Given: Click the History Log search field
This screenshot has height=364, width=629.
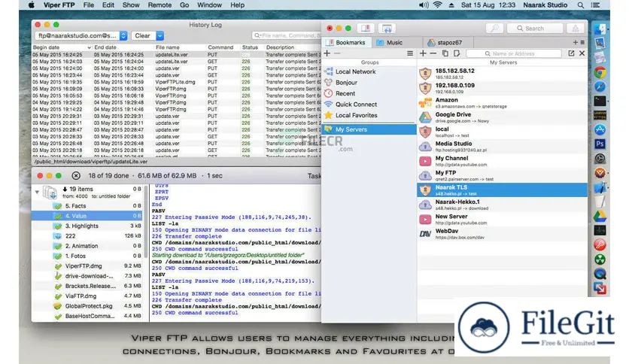Looking at the screenshot, I should [x=287, y=35].
